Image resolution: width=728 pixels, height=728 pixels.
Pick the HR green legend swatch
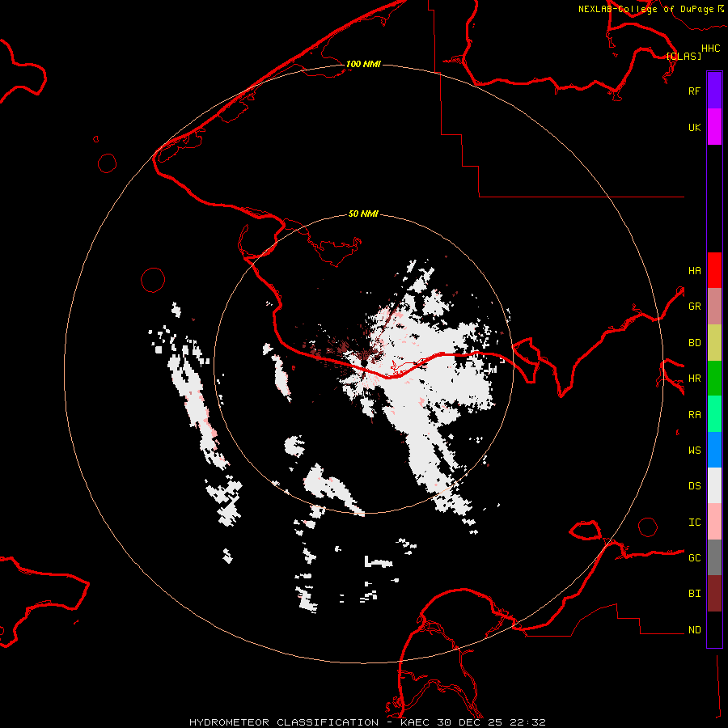(x=714, y=378)
